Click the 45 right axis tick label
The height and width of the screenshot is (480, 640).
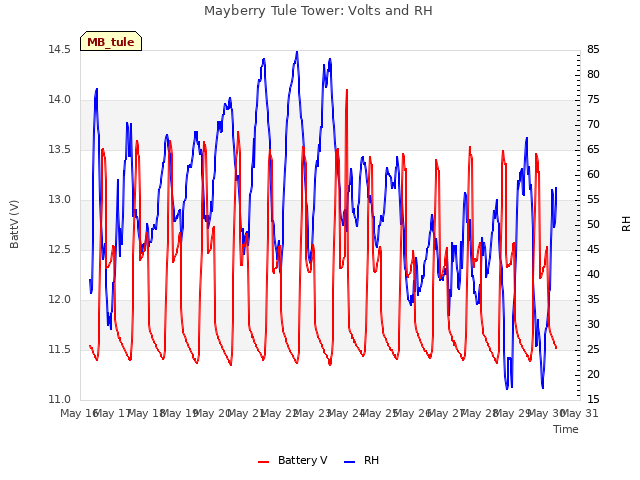click(x=593, y=250)
